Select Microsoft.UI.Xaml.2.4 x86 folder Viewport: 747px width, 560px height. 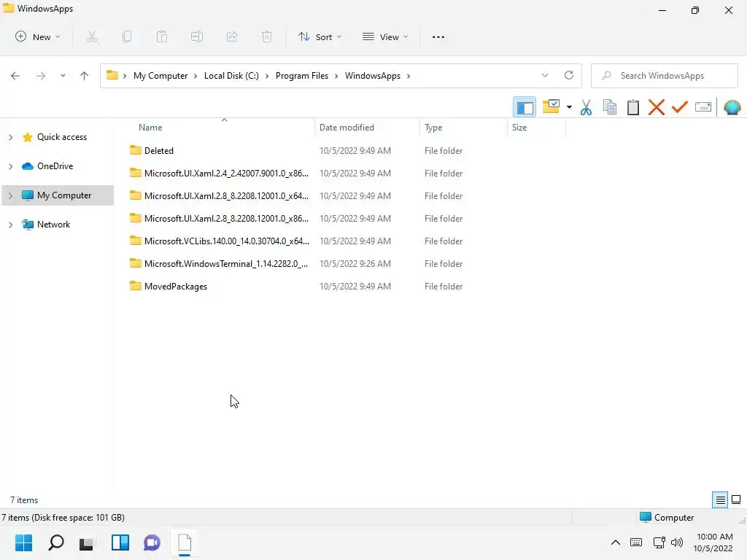click(x=226, y=174)
